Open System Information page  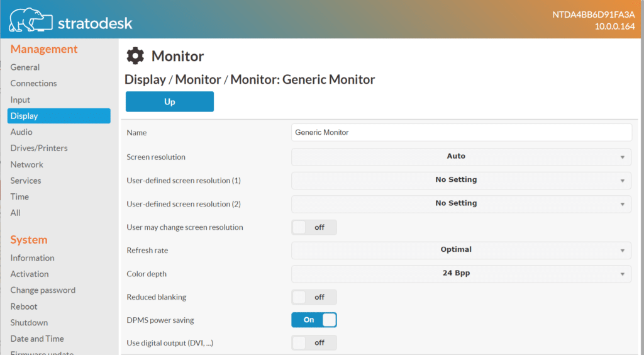33,257
